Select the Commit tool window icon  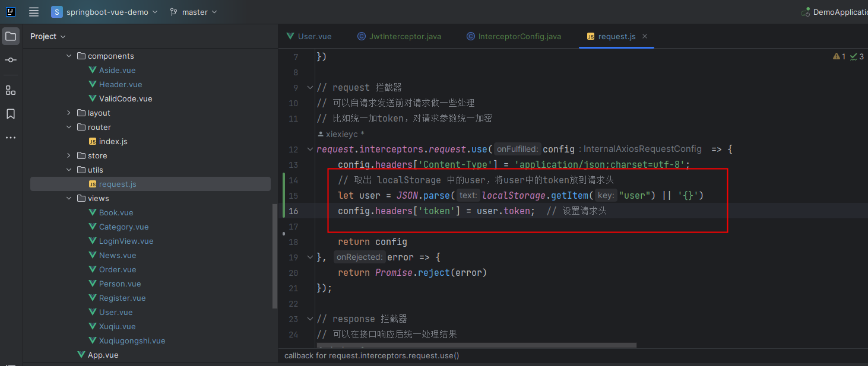point(10,59)
